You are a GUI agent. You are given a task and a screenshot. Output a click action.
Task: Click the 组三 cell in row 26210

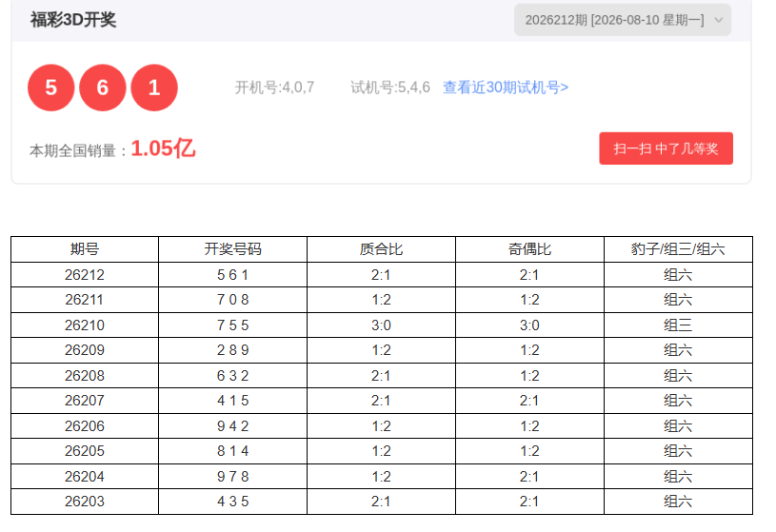(678, 325)
